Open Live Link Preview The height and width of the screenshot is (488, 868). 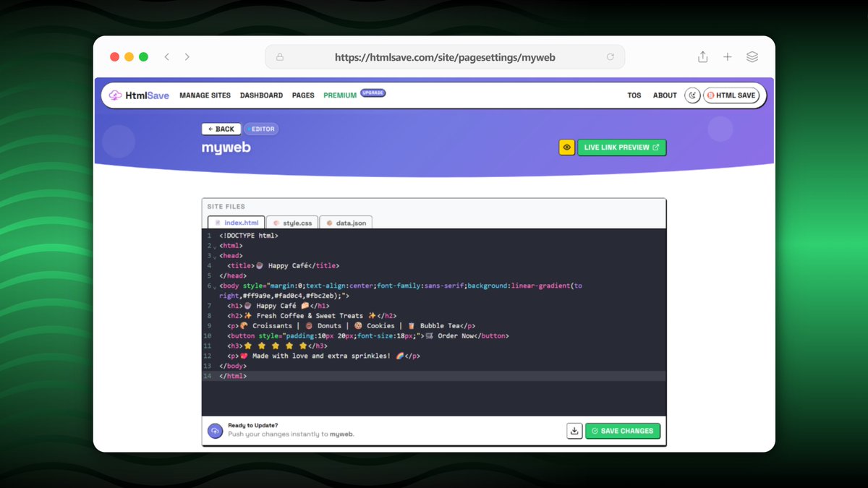click(x=622, y=147)
